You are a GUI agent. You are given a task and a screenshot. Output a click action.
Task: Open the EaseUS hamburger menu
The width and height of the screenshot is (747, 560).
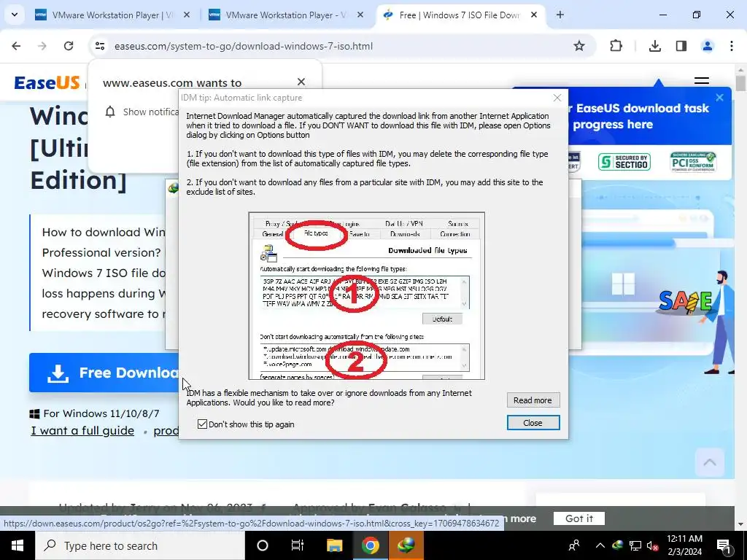coord(701,79)
